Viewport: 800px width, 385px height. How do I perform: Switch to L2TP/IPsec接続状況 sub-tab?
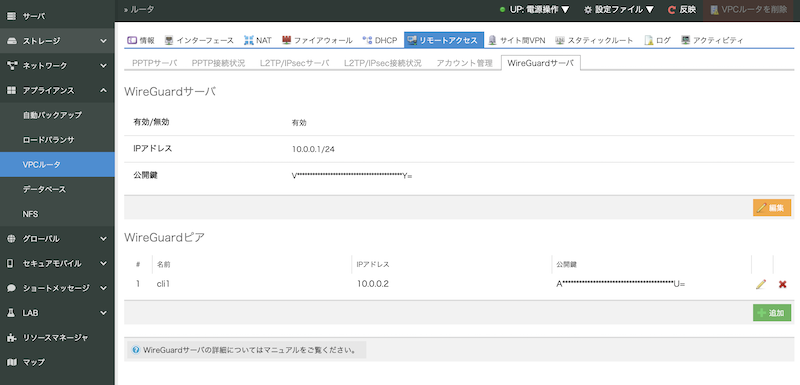click(x=383, y=63)
